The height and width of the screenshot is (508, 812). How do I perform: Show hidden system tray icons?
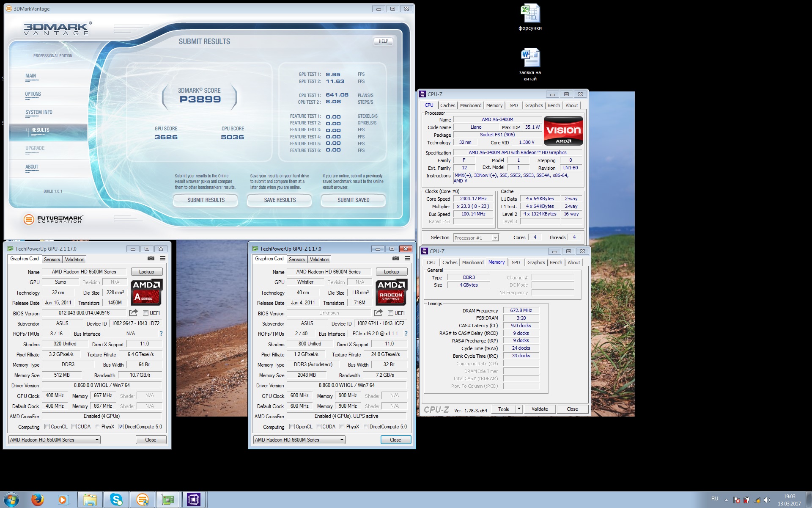(726, 500)
